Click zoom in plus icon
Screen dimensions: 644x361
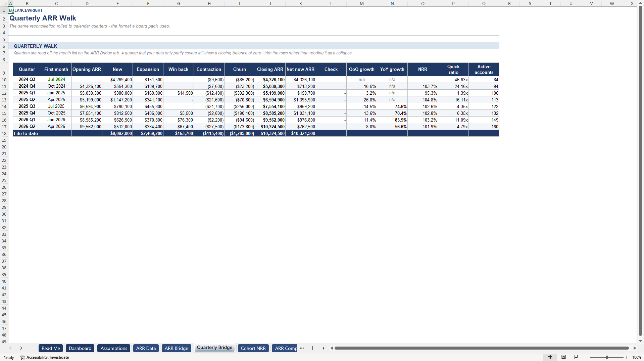pyautogui.click(x=626, y=357)
